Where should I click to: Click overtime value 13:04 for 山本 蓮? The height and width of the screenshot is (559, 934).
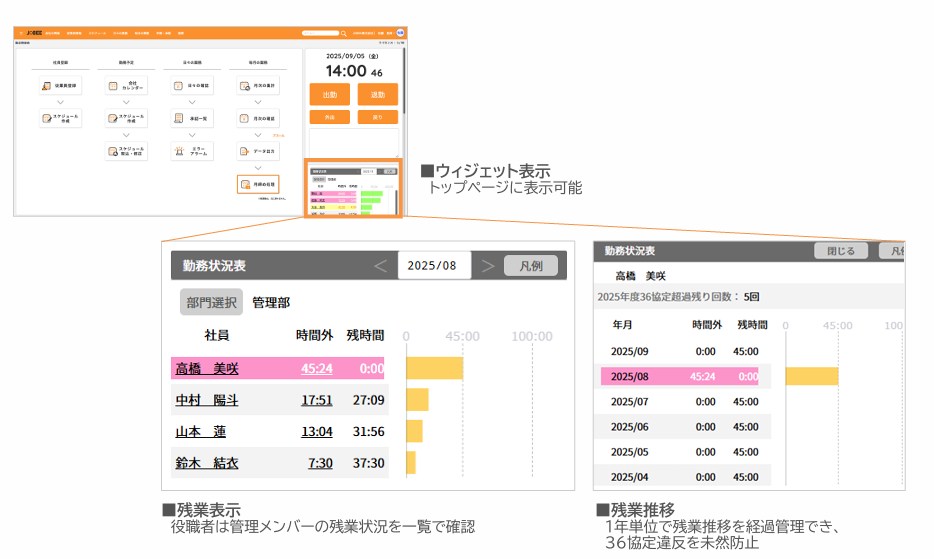coord(317,431)
